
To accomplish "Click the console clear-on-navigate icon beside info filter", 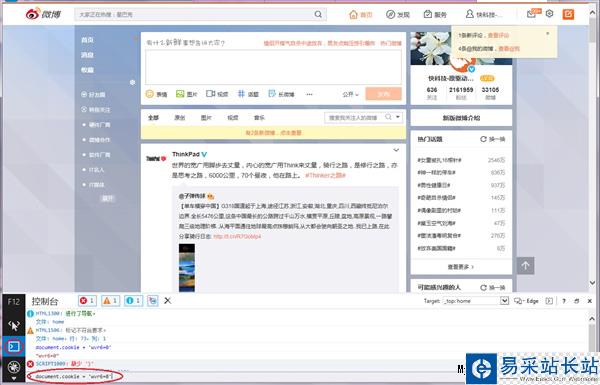I will coord(153,301).
